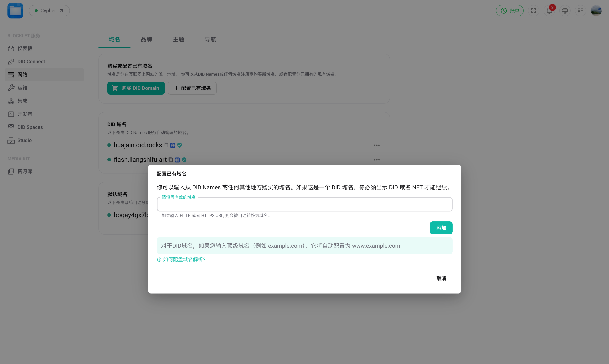The image size is (609, 364).
Task: Click verified shield next to huajain.did.rocks
Action: tap(180, 145)
